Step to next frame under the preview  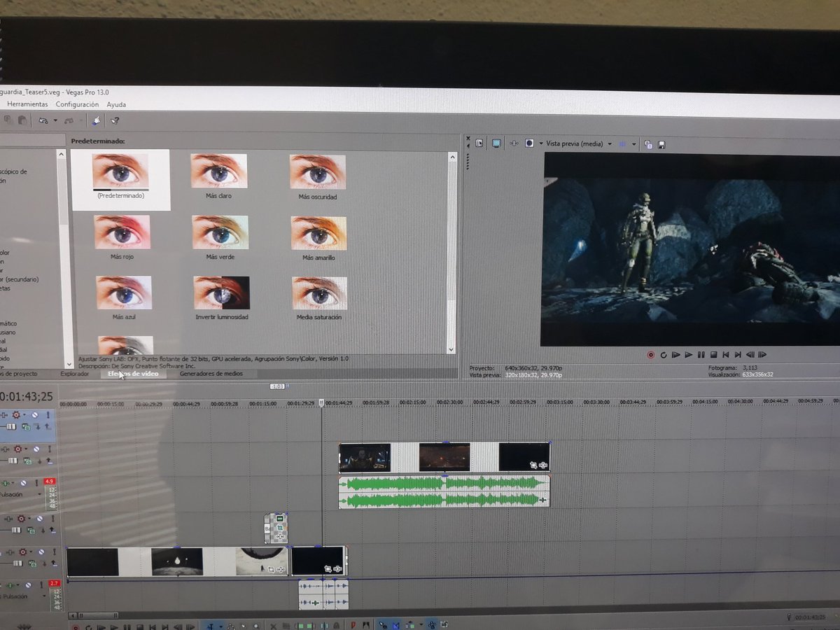(x=762, y=355)
